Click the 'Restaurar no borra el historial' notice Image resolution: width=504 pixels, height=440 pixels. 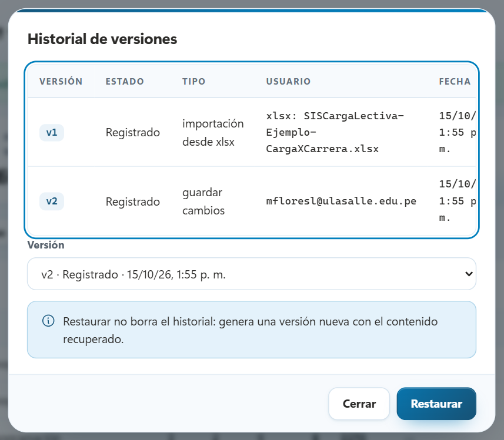(x=251, y=330)
